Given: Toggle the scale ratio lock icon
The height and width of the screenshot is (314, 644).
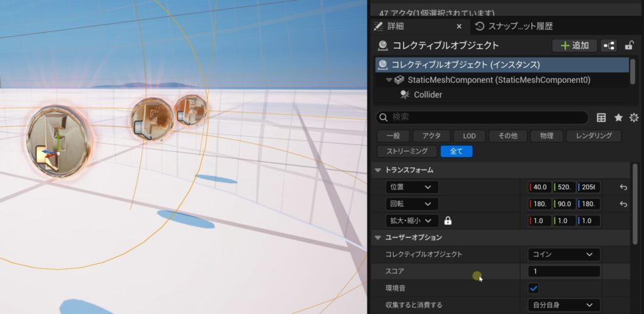Looking at the screenshot, I should [x=448, y=221].
